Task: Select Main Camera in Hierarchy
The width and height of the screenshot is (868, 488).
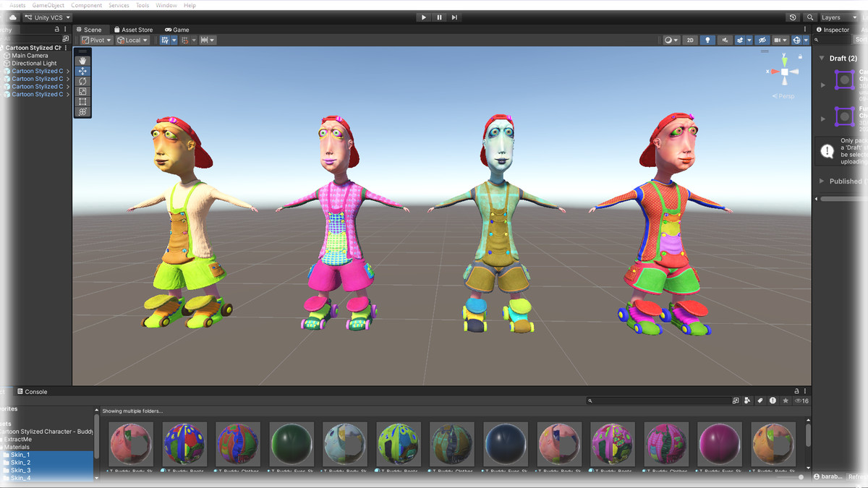Action: click(x=30, y=56)
